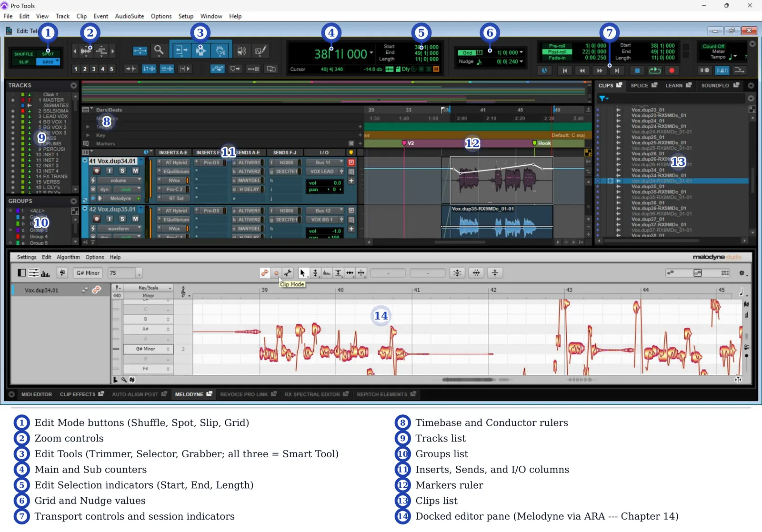Screen dimensions: 762x532
Task: Select Vox.dup25_01 in Clips list
Action: (x=647, y=137)
